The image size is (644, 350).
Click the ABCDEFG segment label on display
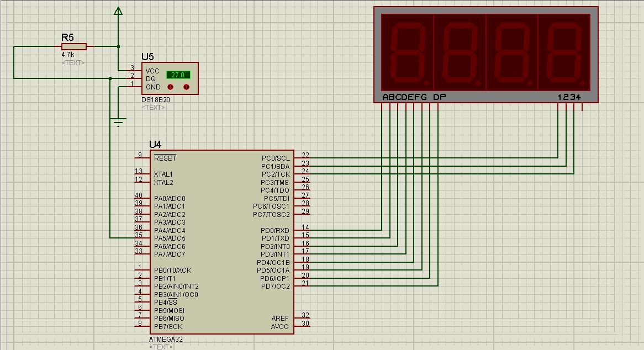point(404,97)
